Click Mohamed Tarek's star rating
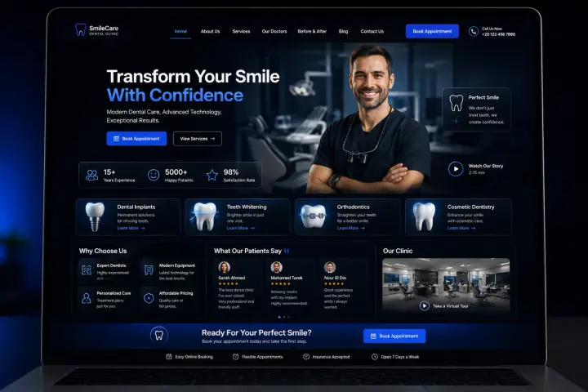The height and width of the screenshot is (392, 588). 281,284
